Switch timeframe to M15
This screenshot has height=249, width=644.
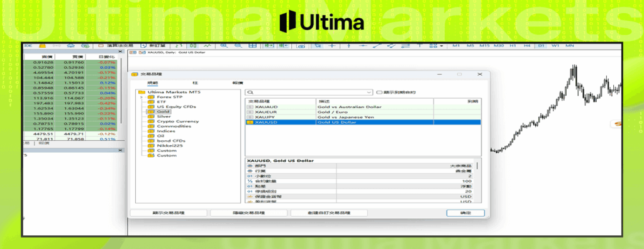[x=485, y=46]
